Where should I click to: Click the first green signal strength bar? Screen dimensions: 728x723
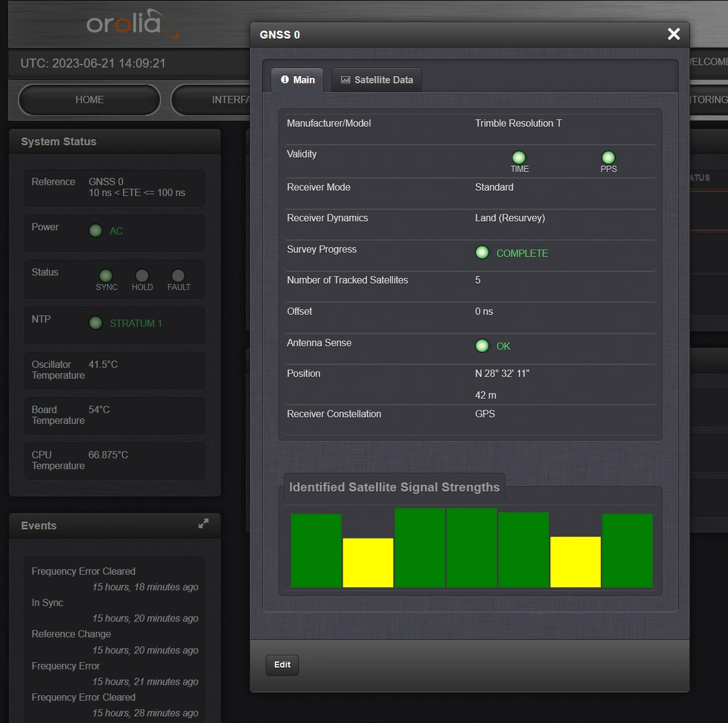click(316, 550)
